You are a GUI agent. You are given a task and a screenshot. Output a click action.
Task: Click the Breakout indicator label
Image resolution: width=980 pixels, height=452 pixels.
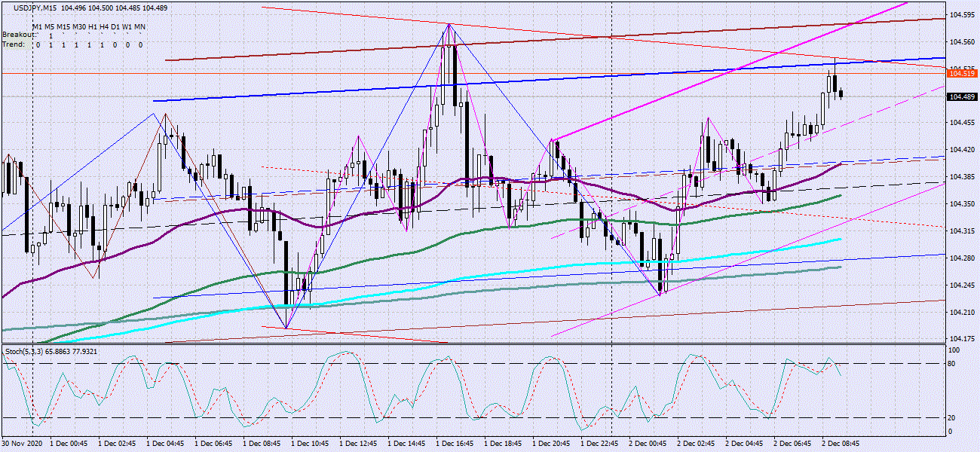pos(18,35)
